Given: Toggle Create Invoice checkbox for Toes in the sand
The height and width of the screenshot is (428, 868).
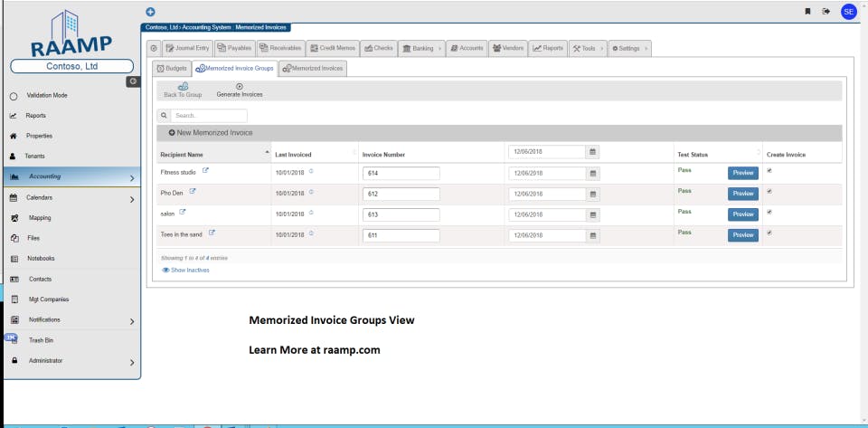Looking at the screenshot, I should [769, 233].
